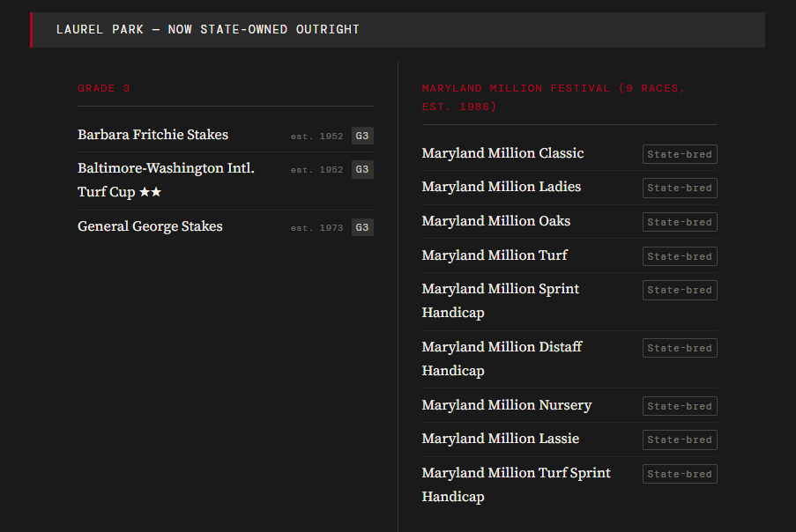Viewport: 796px width, 532px height.
Task: Click State-bred tag beside Maryland Million Ladies
Action: tap(680, 188)
